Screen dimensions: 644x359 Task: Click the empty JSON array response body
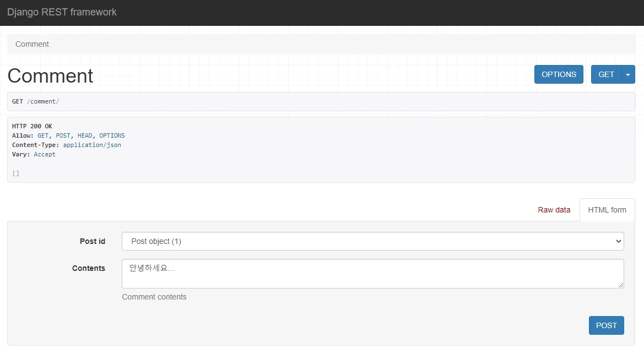(x=16, y=173)
